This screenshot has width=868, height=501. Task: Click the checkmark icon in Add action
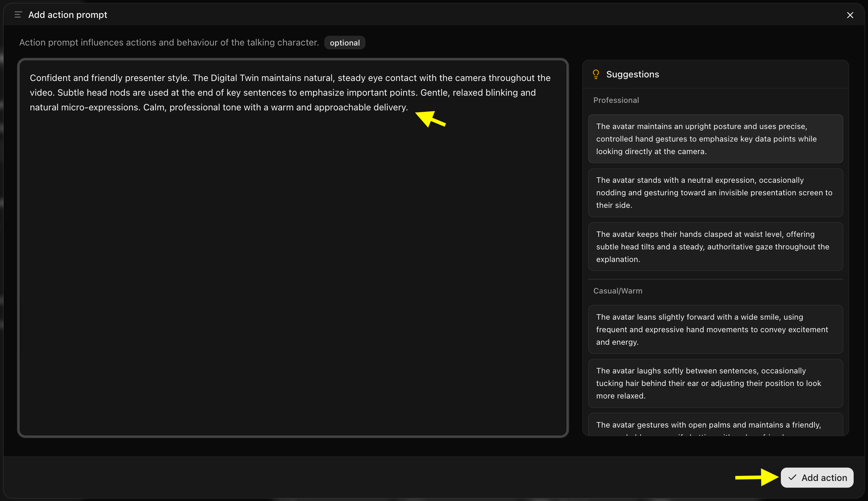click(x=792, y=478)
